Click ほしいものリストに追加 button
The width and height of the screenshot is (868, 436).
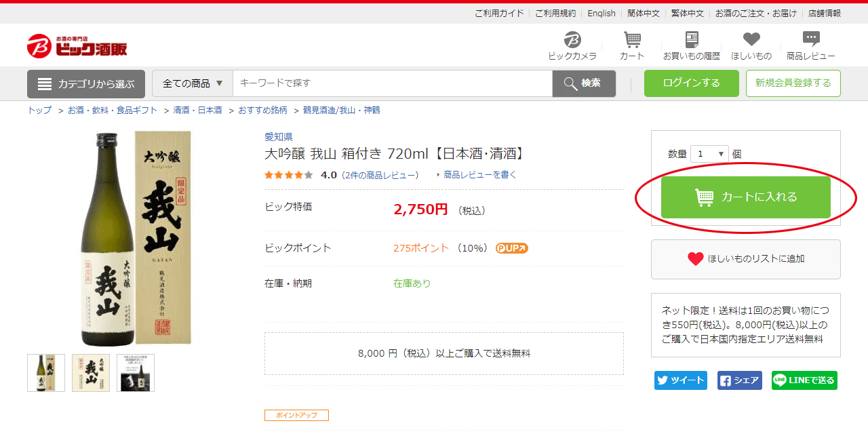pos(746,259)
